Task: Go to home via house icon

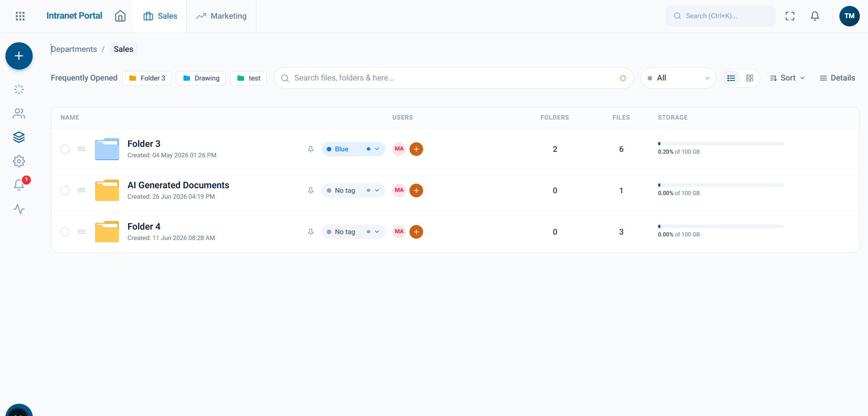Action: (x=120, y=16)
